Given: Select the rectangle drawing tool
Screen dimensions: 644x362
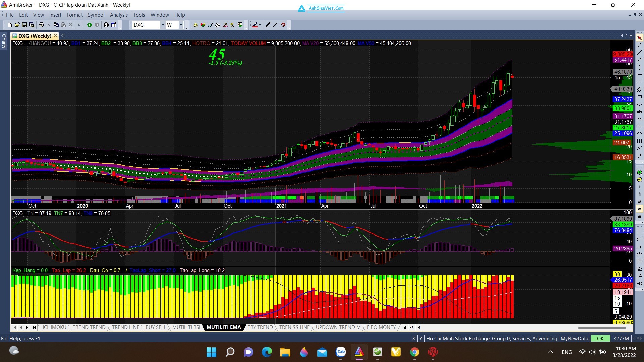Looking at the screenshot, I should [x=639, y=97].
